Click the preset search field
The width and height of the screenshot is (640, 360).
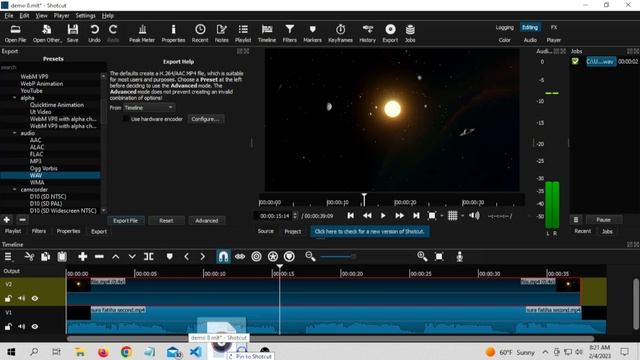tap(53, 67)
